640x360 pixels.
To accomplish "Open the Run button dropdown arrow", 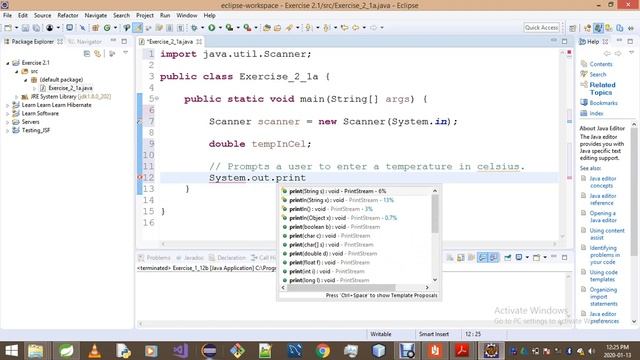I will coord(220,28).
